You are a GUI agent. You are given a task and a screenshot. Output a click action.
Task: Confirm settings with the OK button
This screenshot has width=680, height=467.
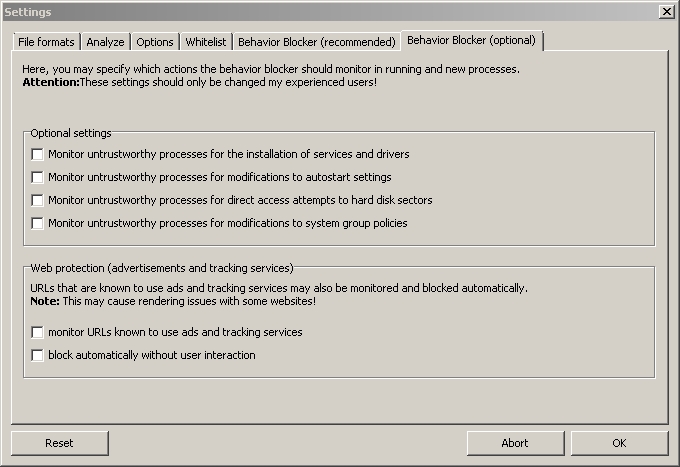pos(619,443)
